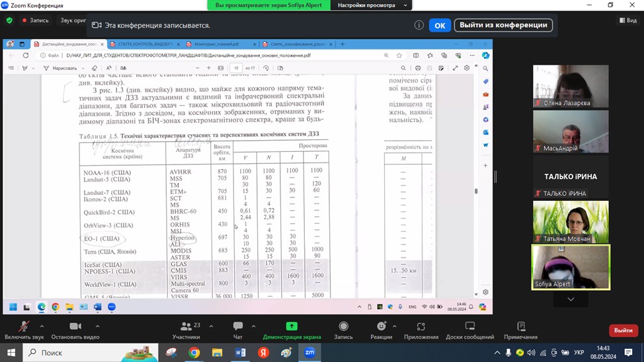Open the Реакции reactions menu

381,330
